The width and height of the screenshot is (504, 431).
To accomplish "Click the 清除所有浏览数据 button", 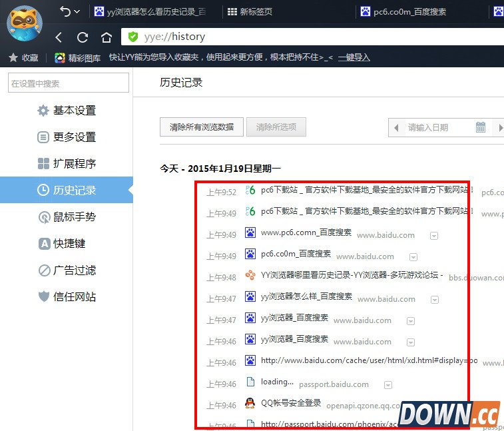I will [202, 127].
